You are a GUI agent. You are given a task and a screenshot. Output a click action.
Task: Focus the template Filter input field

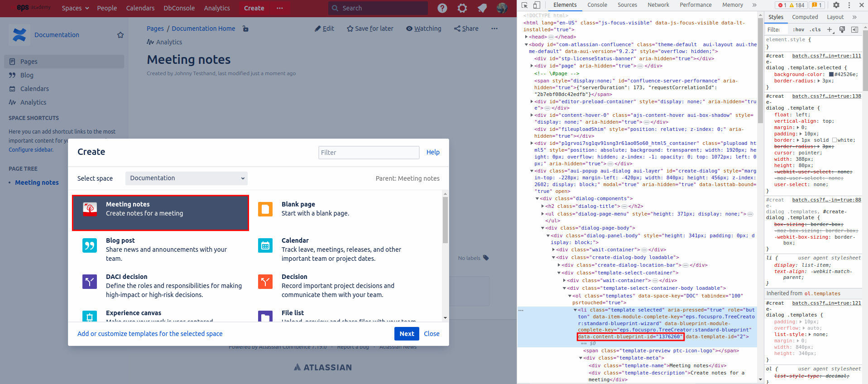369,153
